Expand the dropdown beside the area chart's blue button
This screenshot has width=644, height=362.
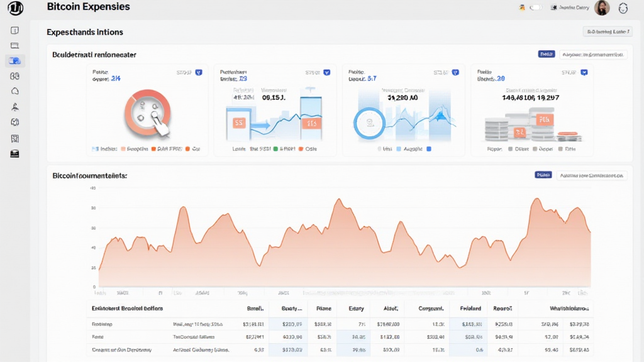coord(592,175)
